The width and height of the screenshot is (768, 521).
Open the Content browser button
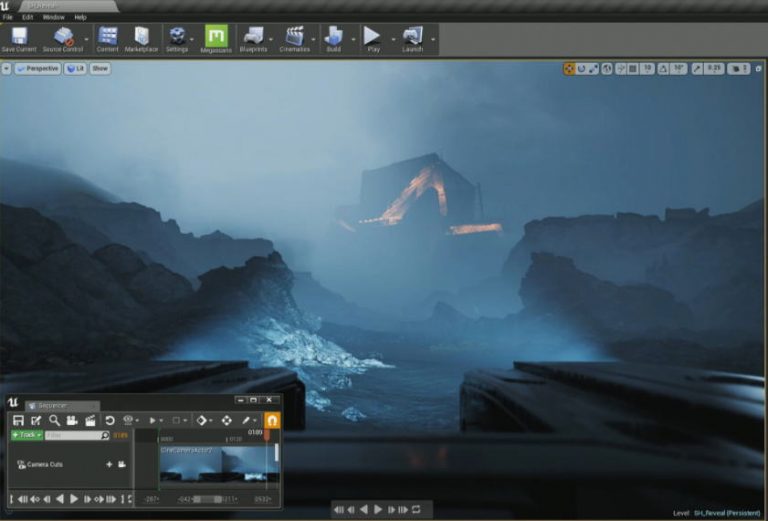pos(107,39)
